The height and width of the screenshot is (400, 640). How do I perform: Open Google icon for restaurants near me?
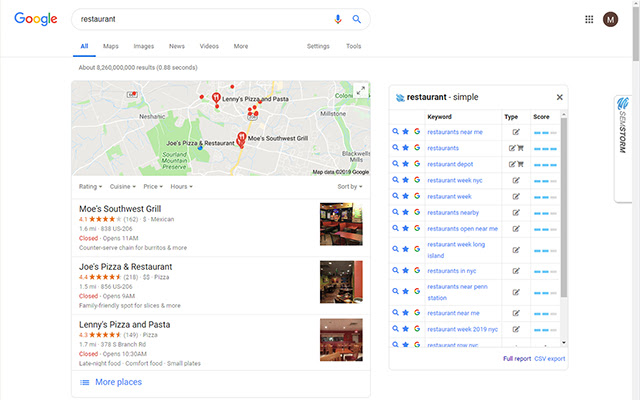coord(417,131)
